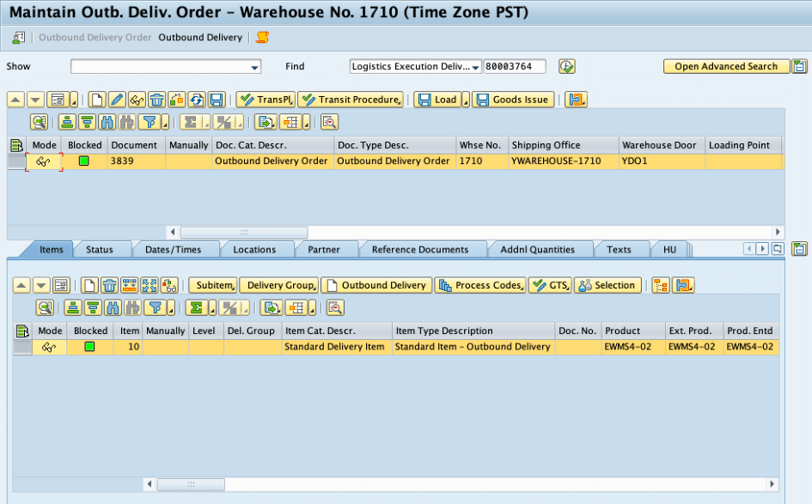Click the Load button
Screen dimensions: 812x504
click(438, 100)
